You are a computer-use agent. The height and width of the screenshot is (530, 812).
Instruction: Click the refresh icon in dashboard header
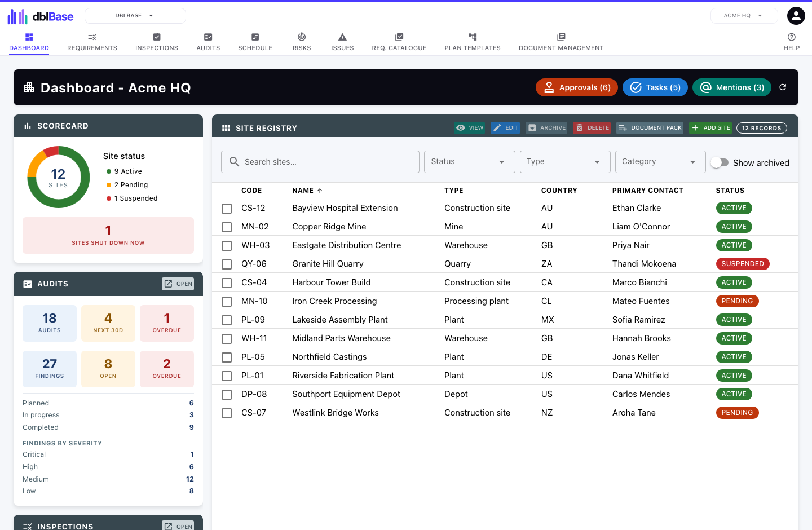pos(783,87)
